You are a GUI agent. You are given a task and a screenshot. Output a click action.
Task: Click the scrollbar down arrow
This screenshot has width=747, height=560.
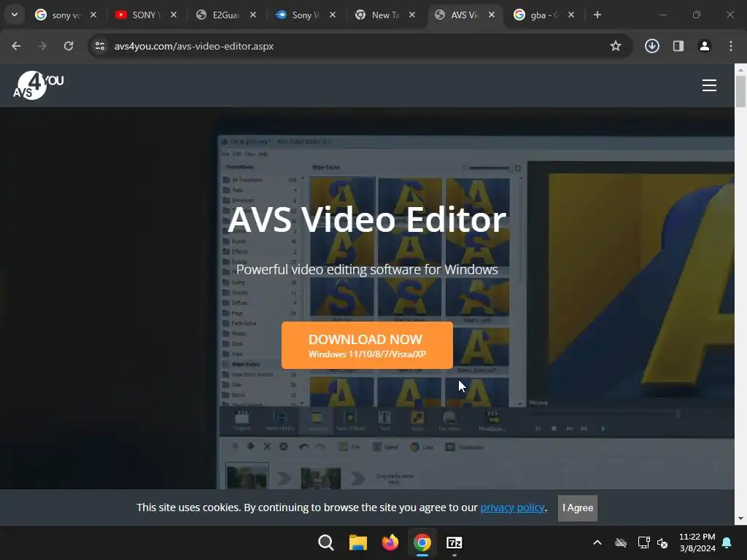tap(740, 518)
